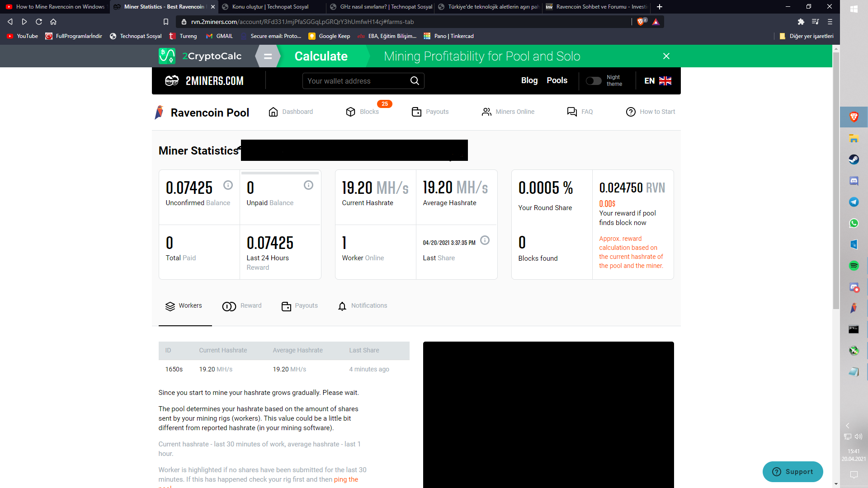
Task: Open Spotify from the taskbar
Action: [854, 266]
